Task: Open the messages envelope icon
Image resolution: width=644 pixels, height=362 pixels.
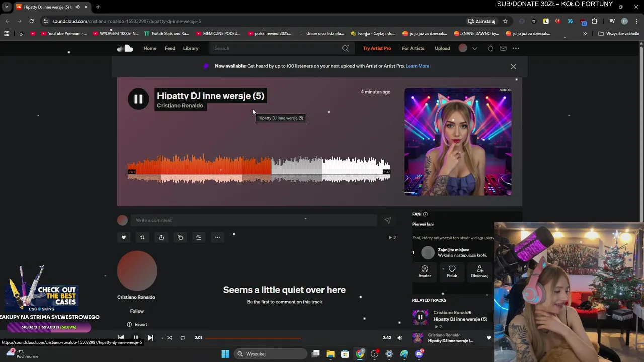Action: click(x=503, y=48)
